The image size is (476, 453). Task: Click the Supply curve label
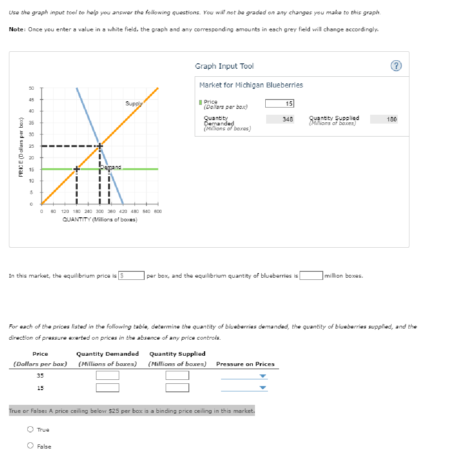134,104
